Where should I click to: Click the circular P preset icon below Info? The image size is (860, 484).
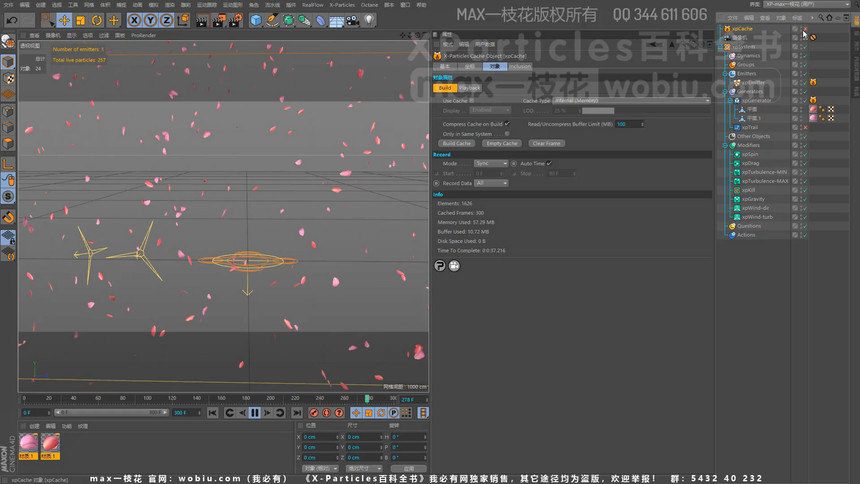(x=440, y=266)
